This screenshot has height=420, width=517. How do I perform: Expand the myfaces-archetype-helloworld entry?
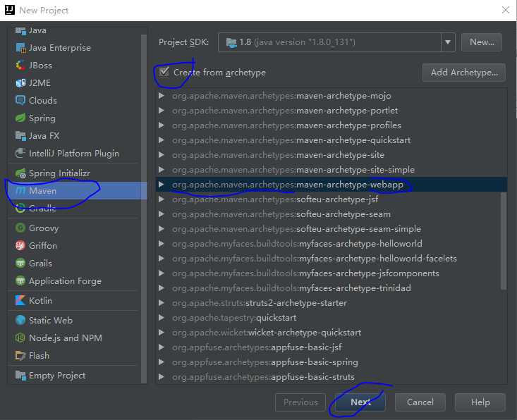tap(162, 244)
